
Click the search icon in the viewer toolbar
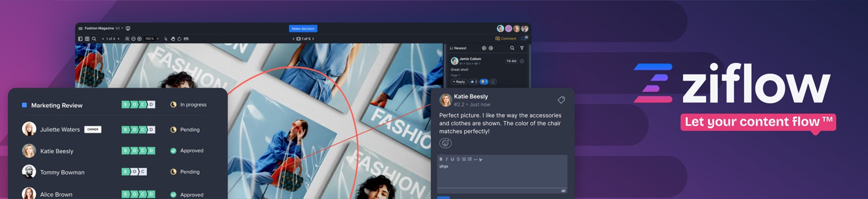[x=94, y=39]
